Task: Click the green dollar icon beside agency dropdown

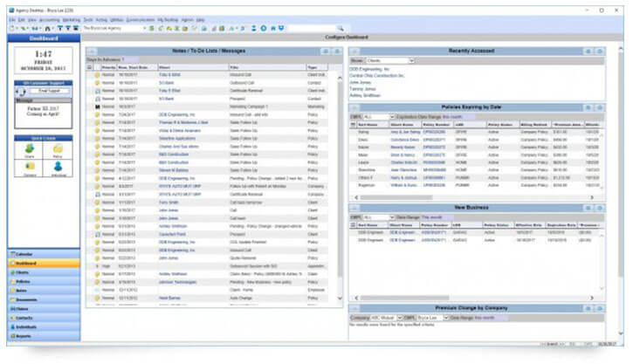Action: point(152,28)
